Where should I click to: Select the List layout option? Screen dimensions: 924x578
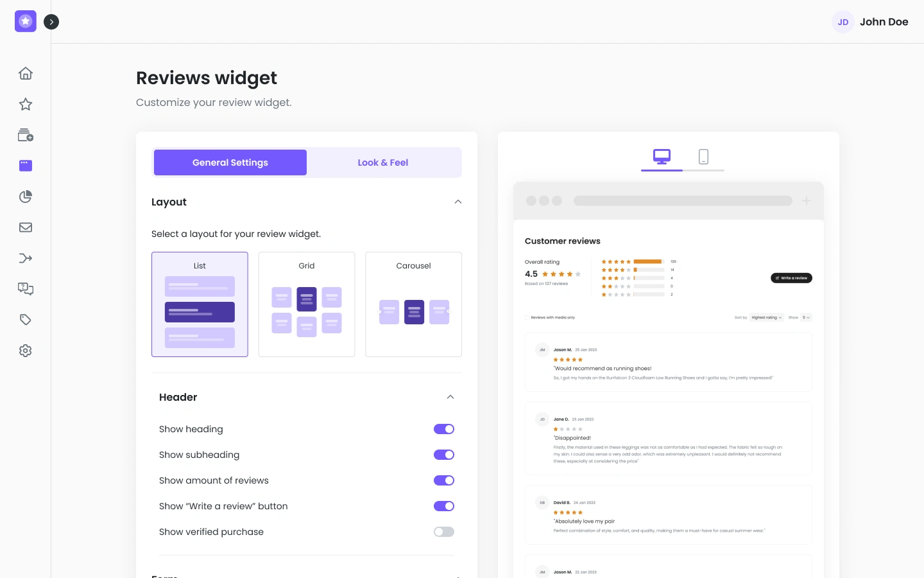(x=200, y=304)
